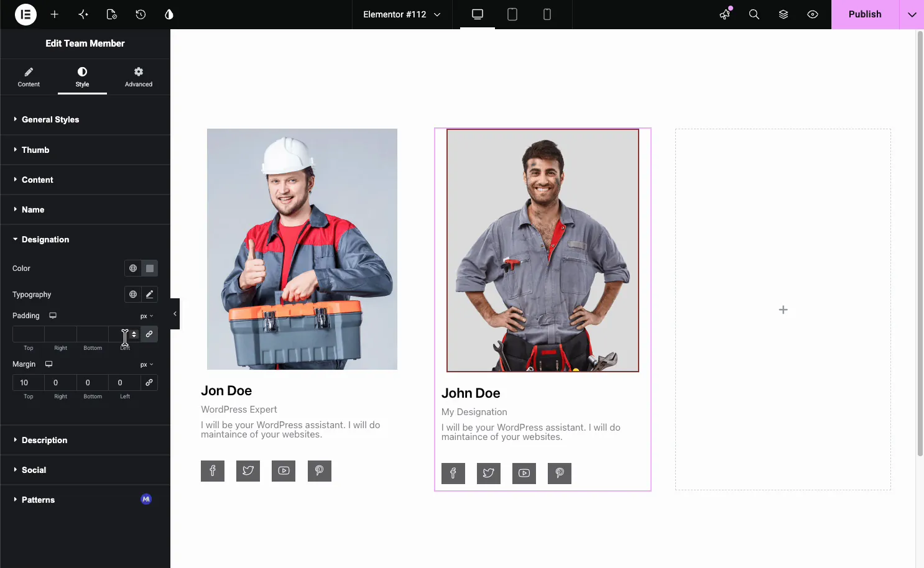Open the Designation color swatch picker
924x568 pixels.
150,268
